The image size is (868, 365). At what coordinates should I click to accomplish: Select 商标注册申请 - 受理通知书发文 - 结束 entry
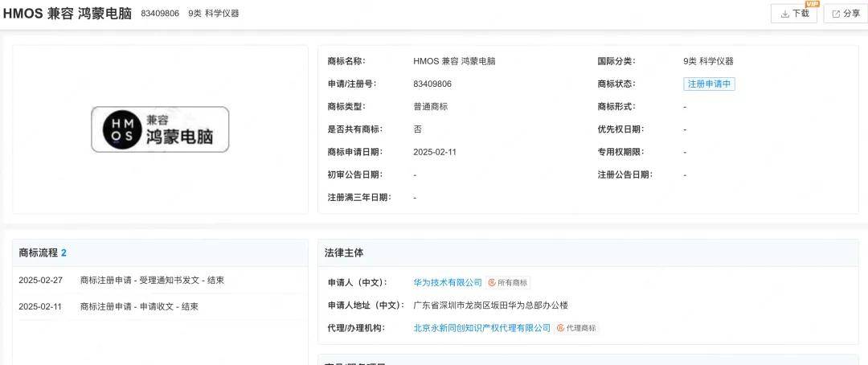pos(152,281)
